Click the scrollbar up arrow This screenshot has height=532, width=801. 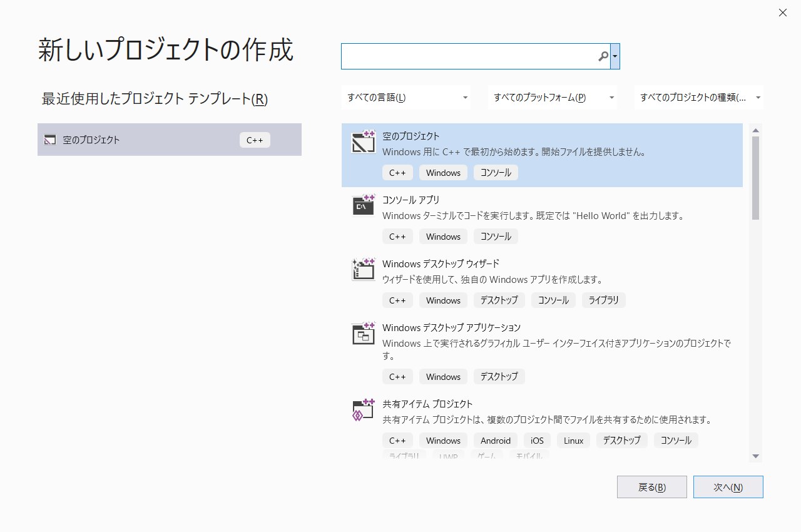[756, 130]
